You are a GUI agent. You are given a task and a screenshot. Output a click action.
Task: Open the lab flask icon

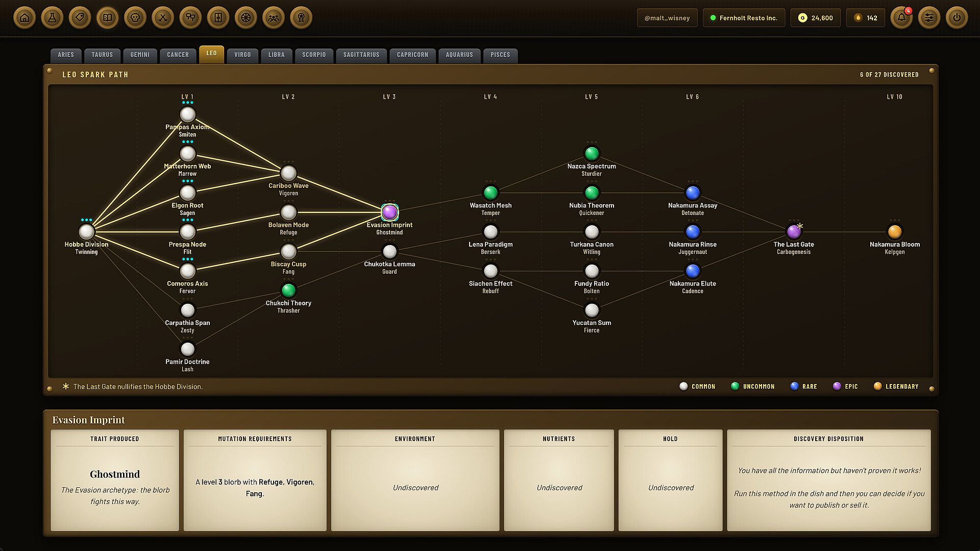pos(52,18)
